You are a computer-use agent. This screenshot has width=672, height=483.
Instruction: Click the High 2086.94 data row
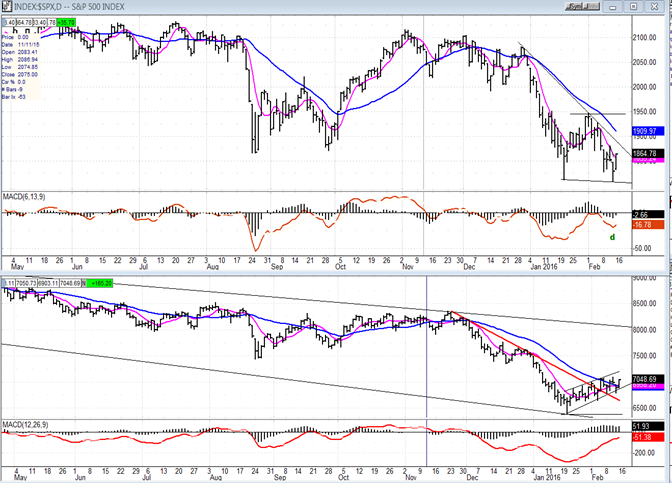(20, 60)
